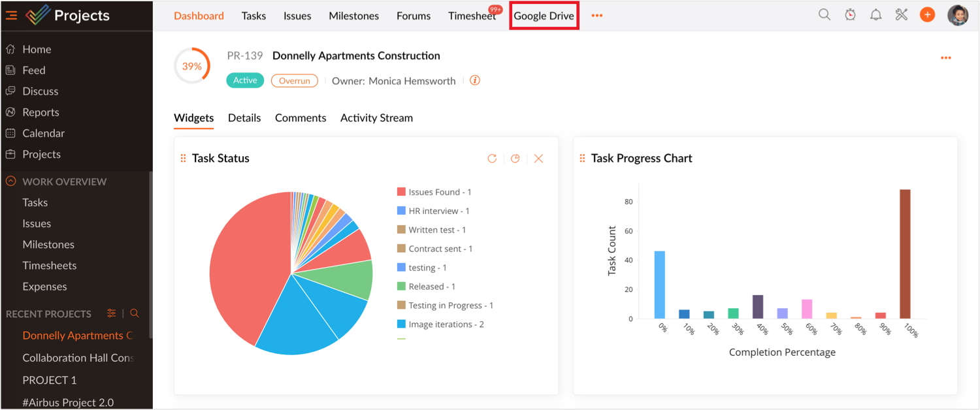This screenshot has width=980, height=410.
Task: Refresh the Task Status widget
Action: coord(492,159)
